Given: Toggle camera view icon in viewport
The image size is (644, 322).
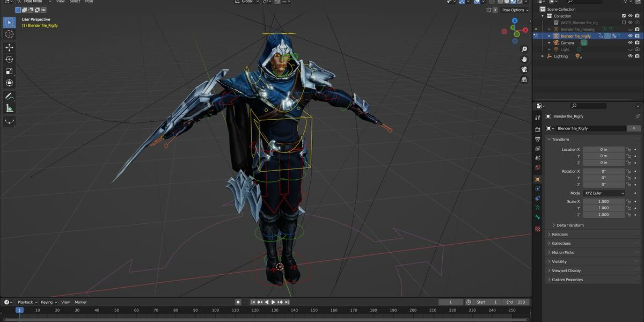Looking at the screenshot, I should click(x=524, y=69).
